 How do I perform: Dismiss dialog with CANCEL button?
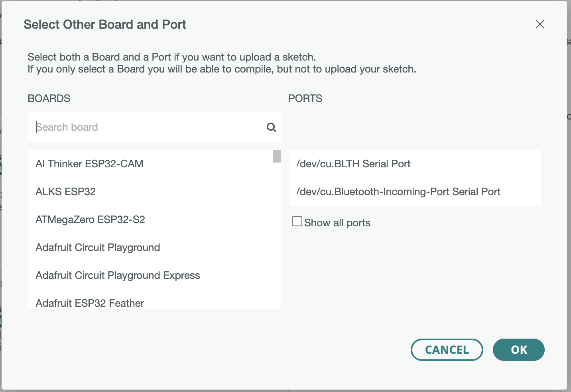pos(447,350)
